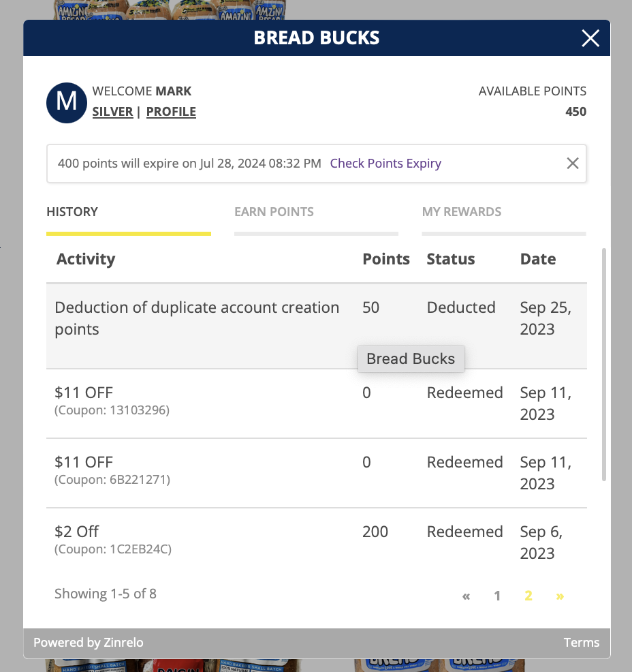This screenshot has width=632, height=672.
Task: Click the Powered by Zinrelo text
Action: click(89, 643)
